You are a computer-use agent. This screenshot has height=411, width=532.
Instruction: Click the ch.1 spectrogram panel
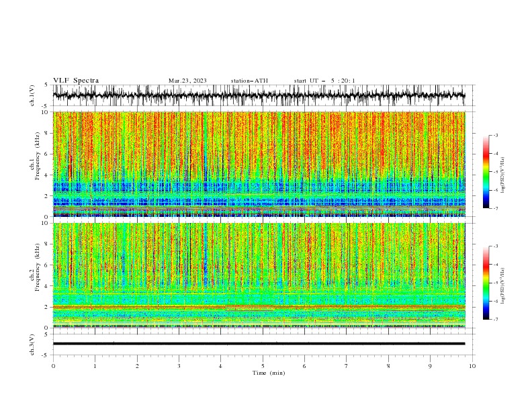click(x=259, y=164)
